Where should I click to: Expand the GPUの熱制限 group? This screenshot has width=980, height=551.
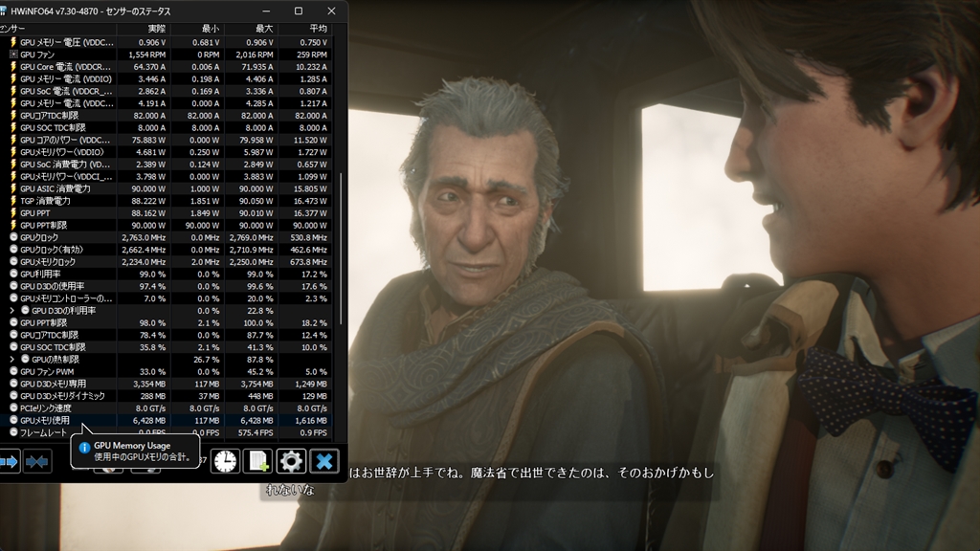pyautogui.click(x=11, y=360)
